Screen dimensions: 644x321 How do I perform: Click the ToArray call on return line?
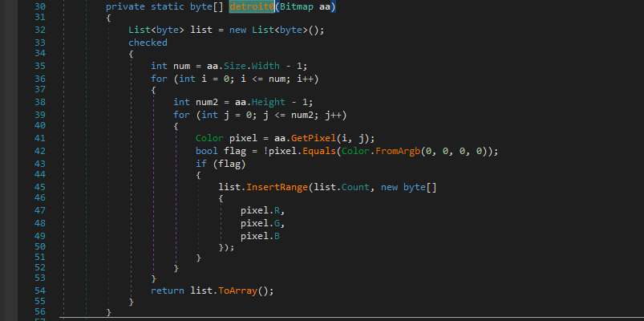pos(238,291)
